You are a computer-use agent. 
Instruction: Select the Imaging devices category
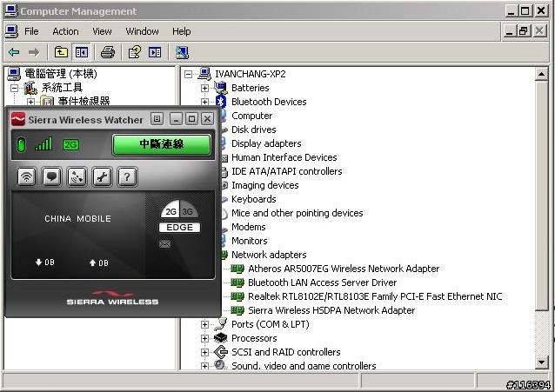[264, 185]
